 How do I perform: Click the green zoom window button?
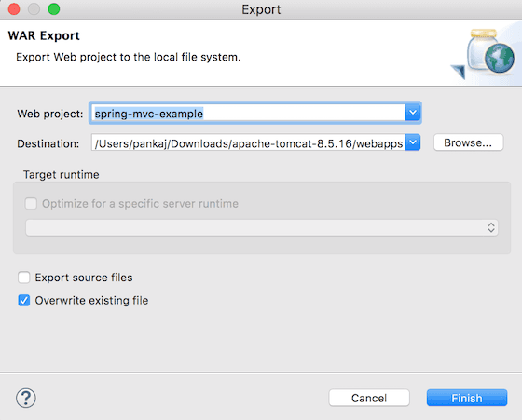54,9
